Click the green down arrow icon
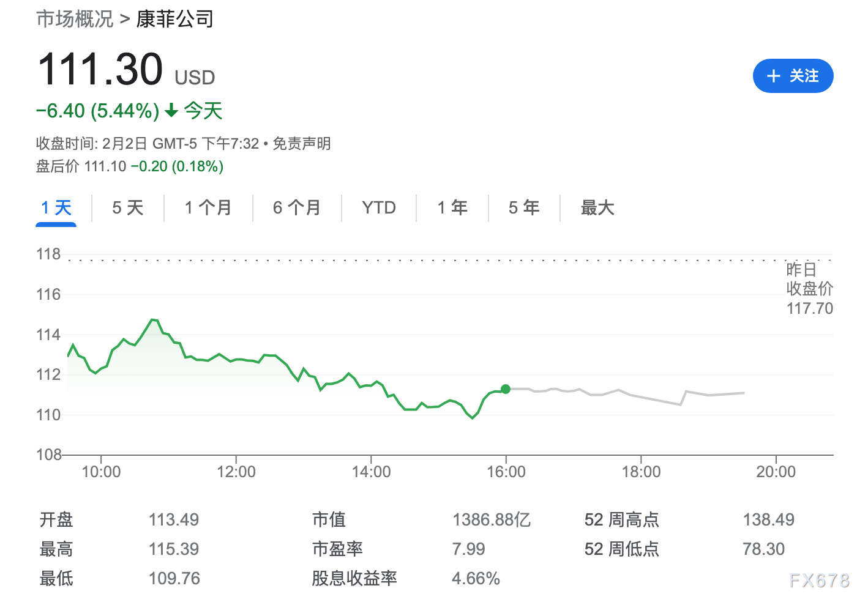868x602 pixels. pos(171,111)
